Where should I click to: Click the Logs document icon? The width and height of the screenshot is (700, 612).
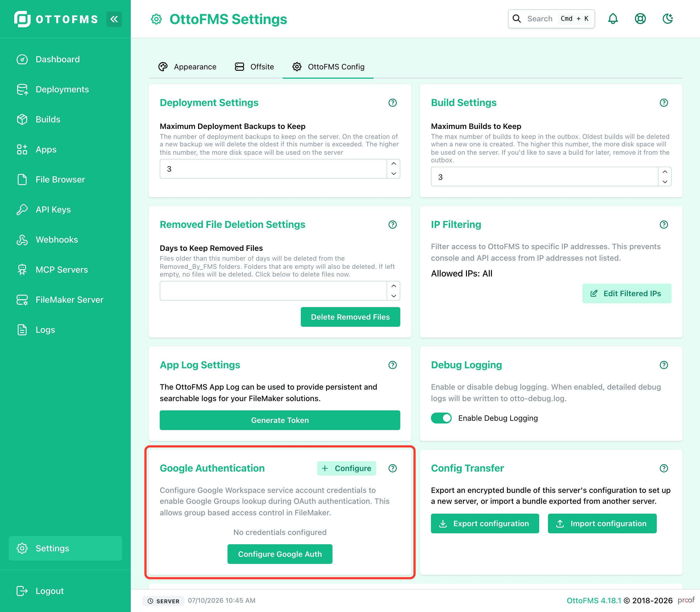22,330
